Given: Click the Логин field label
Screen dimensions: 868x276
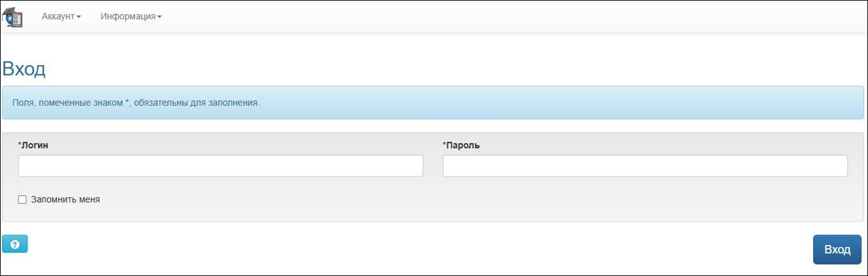Looking at the screenshot, I should [35, 145].
